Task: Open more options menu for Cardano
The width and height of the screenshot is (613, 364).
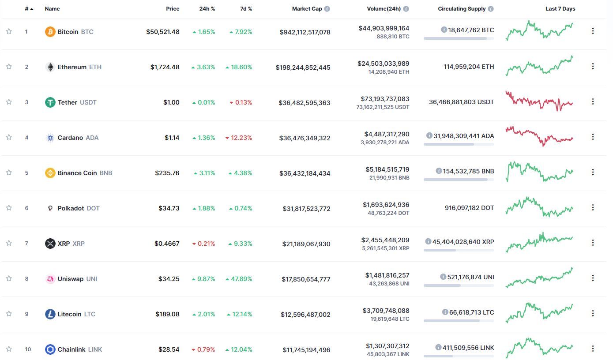Action: [593, 137]
